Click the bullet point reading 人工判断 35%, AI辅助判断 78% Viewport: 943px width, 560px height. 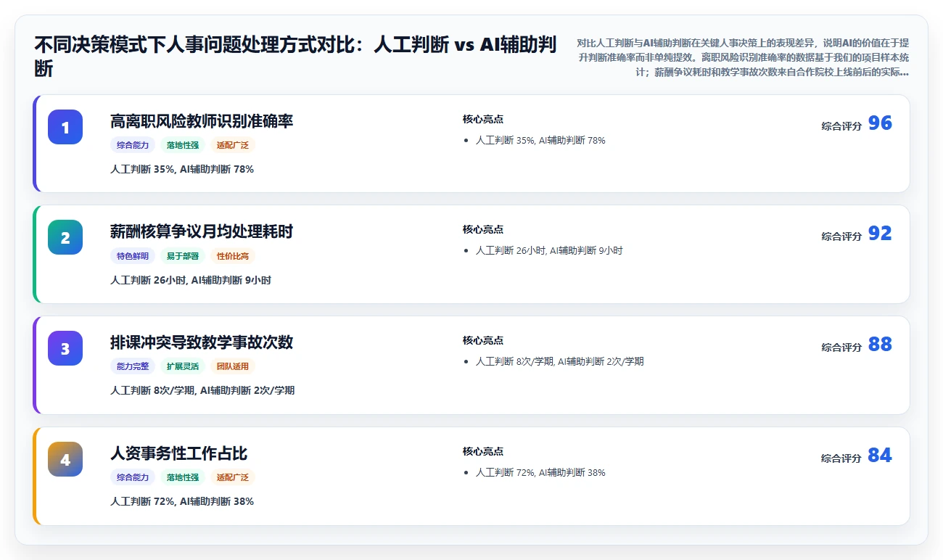coord(540,140)
